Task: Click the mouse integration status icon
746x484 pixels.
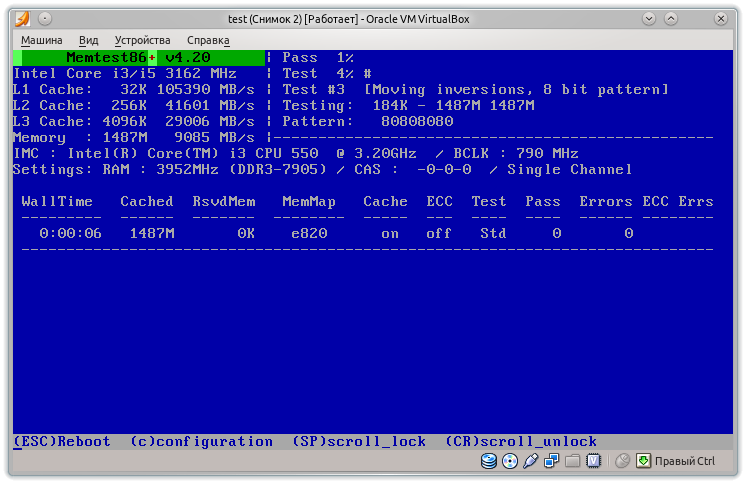Action: pos(622,461)
